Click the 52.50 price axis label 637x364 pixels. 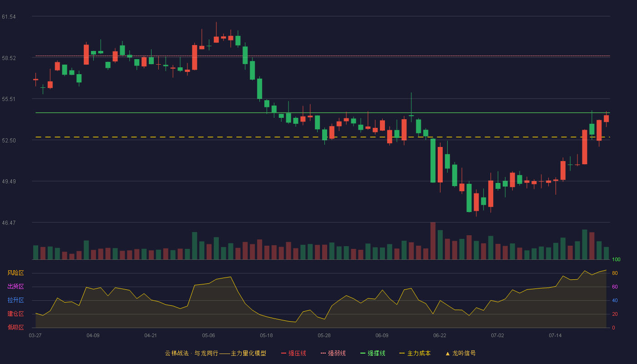click(x=9, y=141)
